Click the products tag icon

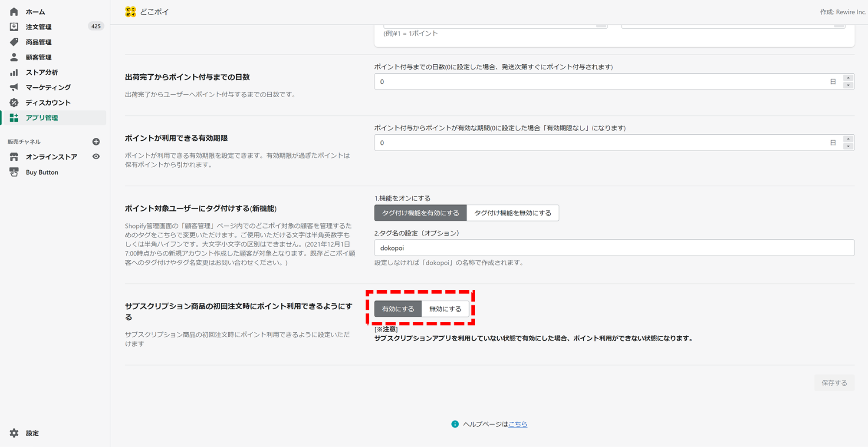click(x=14, y=42)
